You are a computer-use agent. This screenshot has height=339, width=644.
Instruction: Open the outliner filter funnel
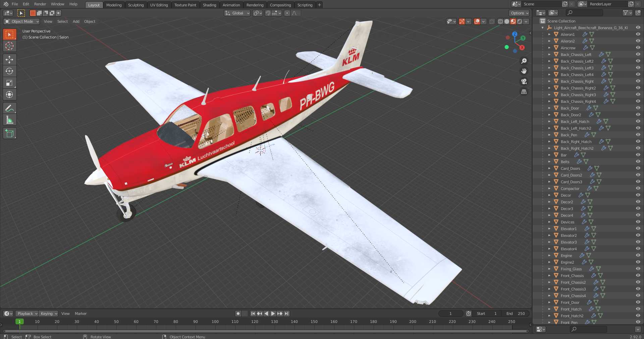point(625,13)
